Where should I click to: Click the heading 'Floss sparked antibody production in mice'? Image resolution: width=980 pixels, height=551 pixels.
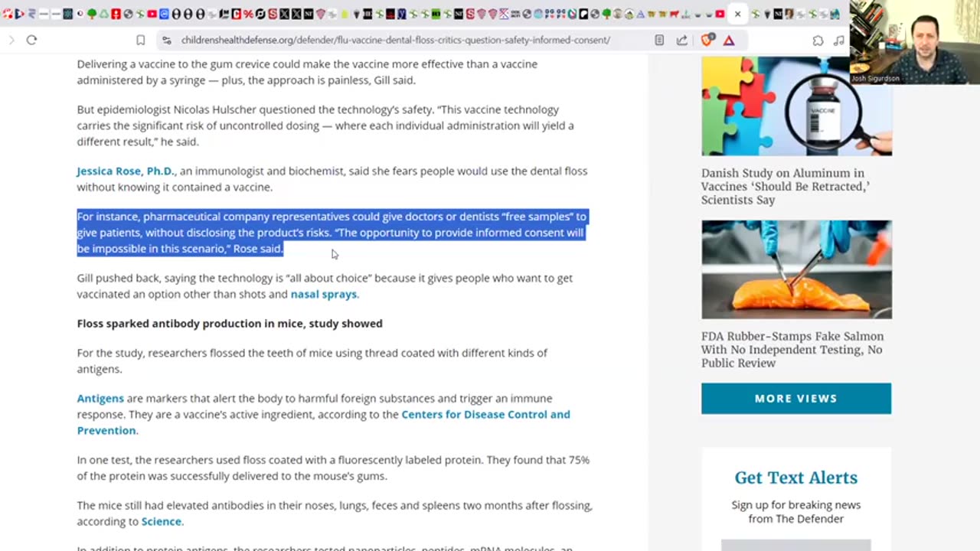230,323
